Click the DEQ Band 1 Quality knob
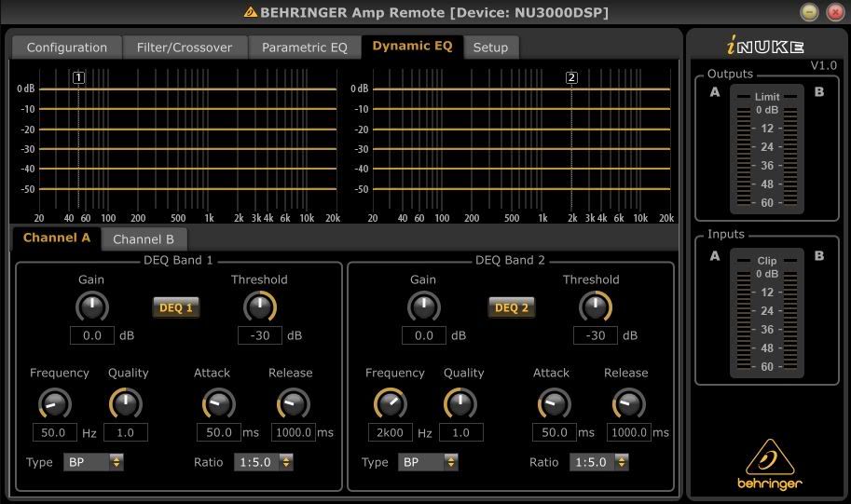Screen dimensions: 851x504 126,403
